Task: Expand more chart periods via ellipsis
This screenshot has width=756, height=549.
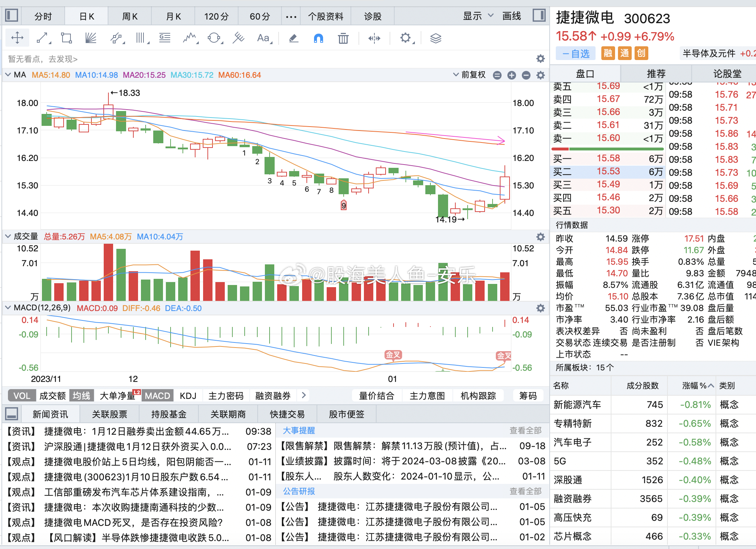Action: pyautogui.click(x=291, y=16)
